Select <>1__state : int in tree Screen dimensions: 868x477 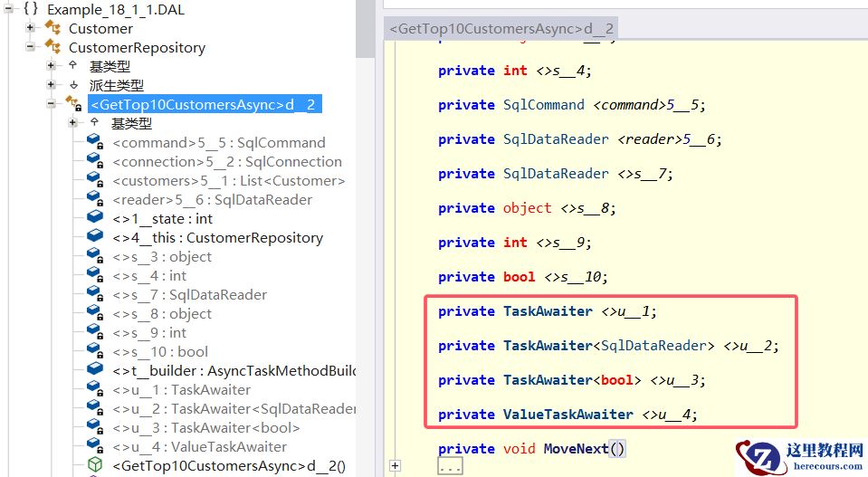(163, 218)
